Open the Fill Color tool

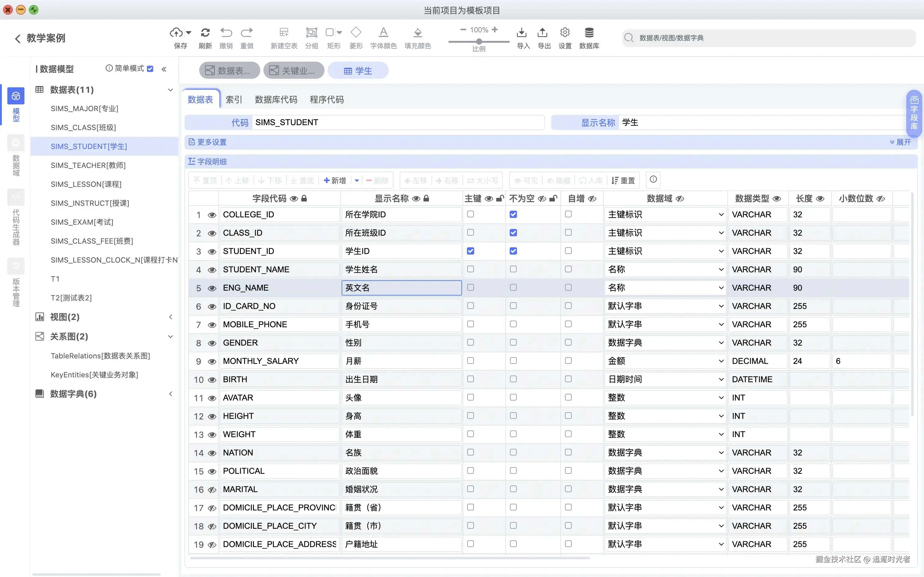(x=418, y=33)
